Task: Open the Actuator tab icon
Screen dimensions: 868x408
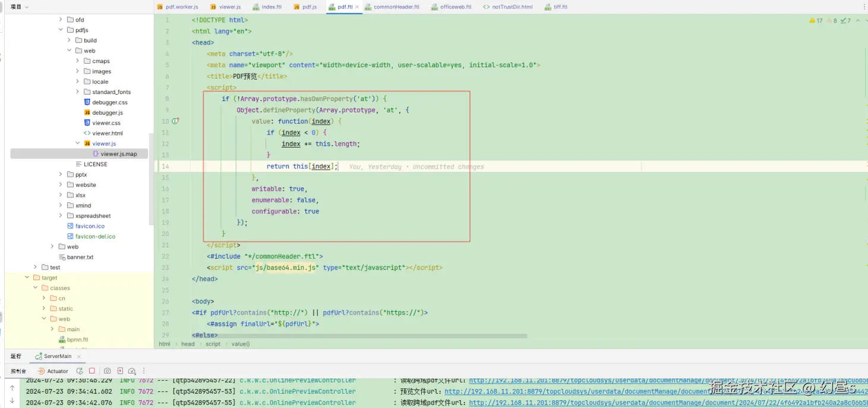Action: click(41, 371)
